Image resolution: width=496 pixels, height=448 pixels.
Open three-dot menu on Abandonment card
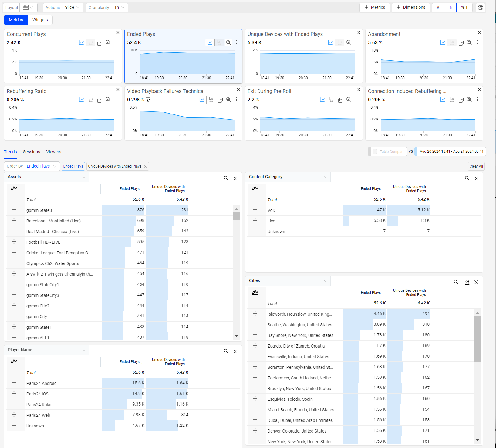(477, 42)
